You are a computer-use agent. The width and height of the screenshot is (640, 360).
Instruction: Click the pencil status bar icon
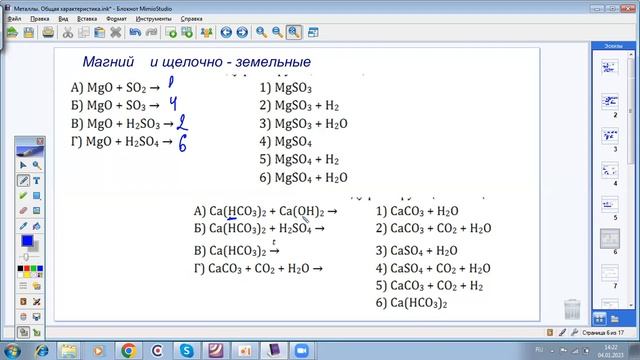pyautogui.click(x=562, y=333)
